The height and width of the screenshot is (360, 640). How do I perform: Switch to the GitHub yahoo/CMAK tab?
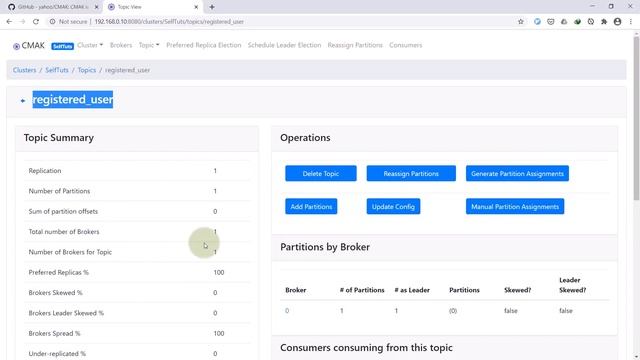pos(52,7)
